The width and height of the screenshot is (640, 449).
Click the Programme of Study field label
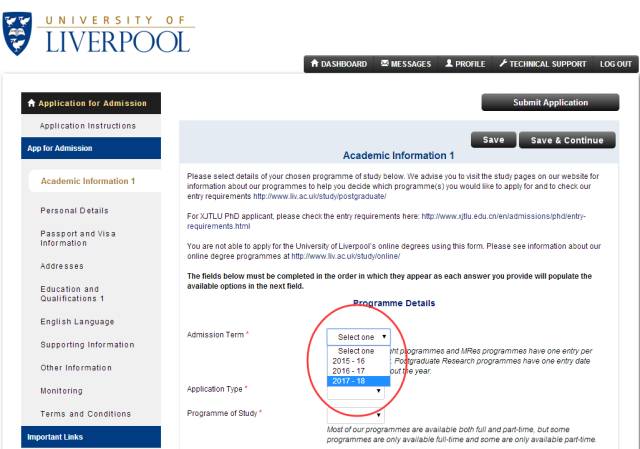(x=222, y=413)
